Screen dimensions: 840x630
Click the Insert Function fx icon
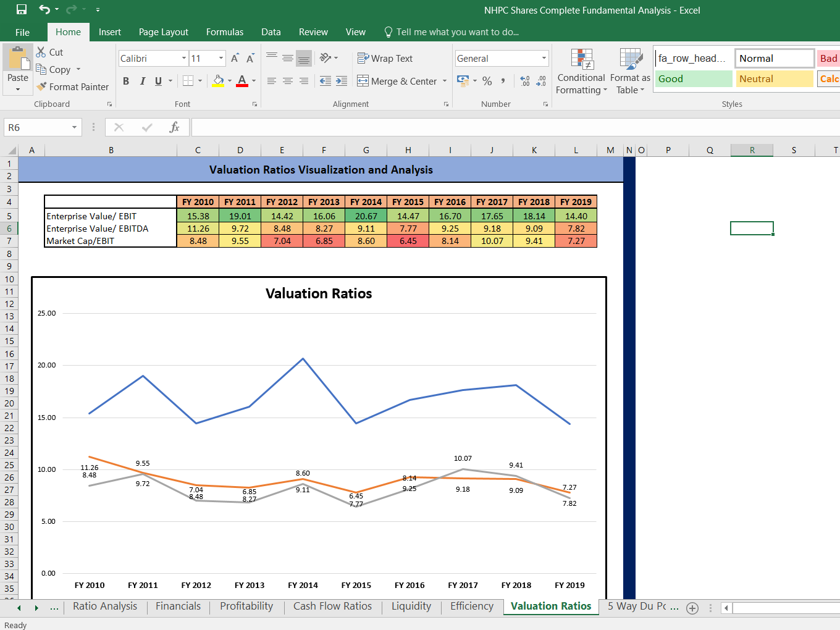coord(175,127)
